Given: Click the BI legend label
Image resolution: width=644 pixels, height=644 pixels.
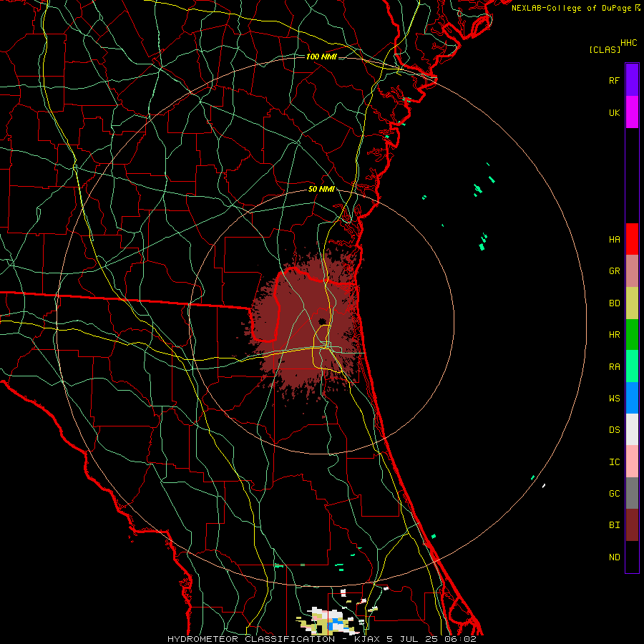Looking at the screenshot, I should click(614, 525).
